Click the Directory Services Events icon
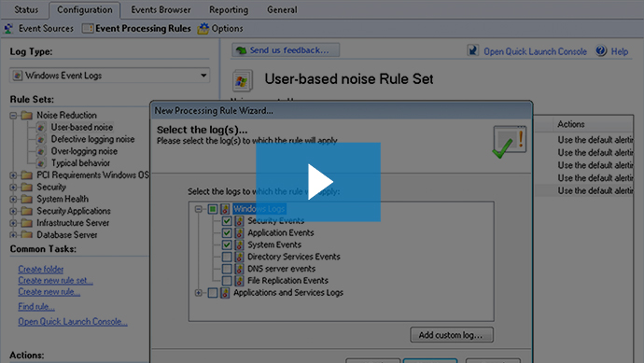The width and height of the screenshot is (644, 363). click(x=239, y=257)
